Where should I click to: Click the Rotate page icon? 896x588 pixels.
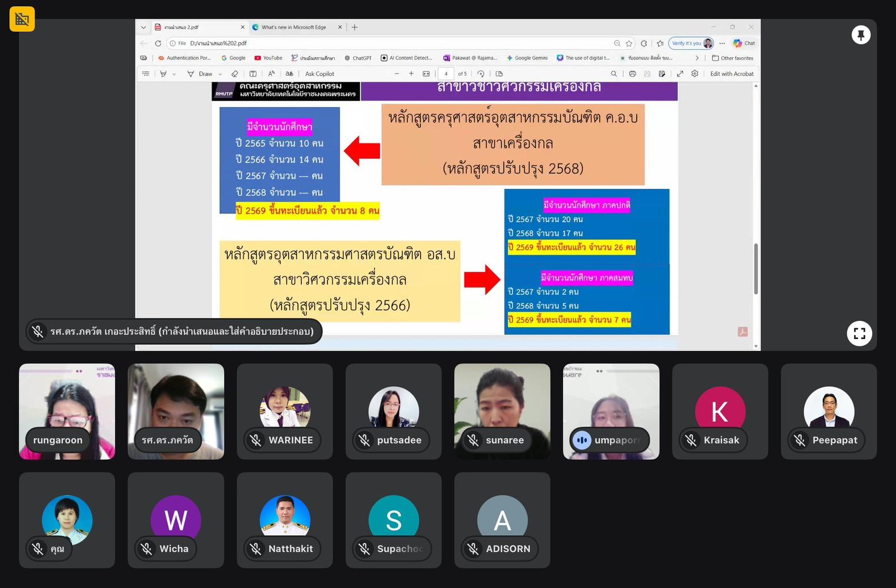(x=481, y=74)
